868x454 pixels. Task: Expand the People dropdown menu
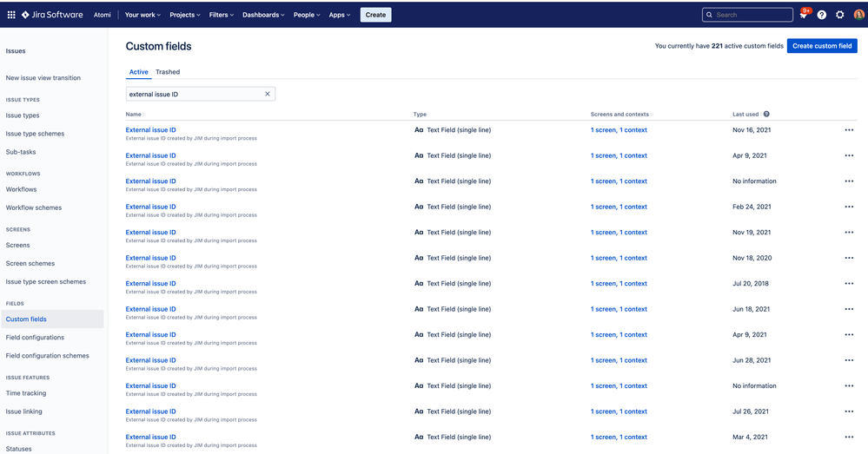307,15
